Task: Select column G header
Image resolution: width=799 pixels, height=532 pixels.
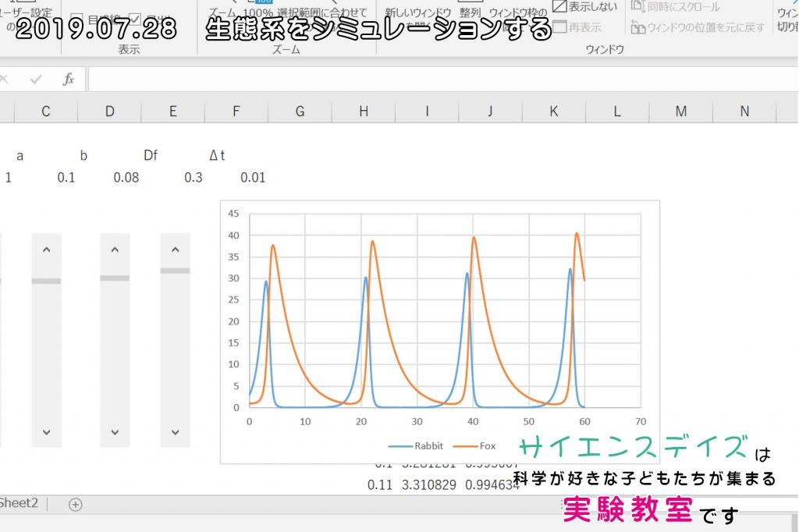Action: (300, 111)
